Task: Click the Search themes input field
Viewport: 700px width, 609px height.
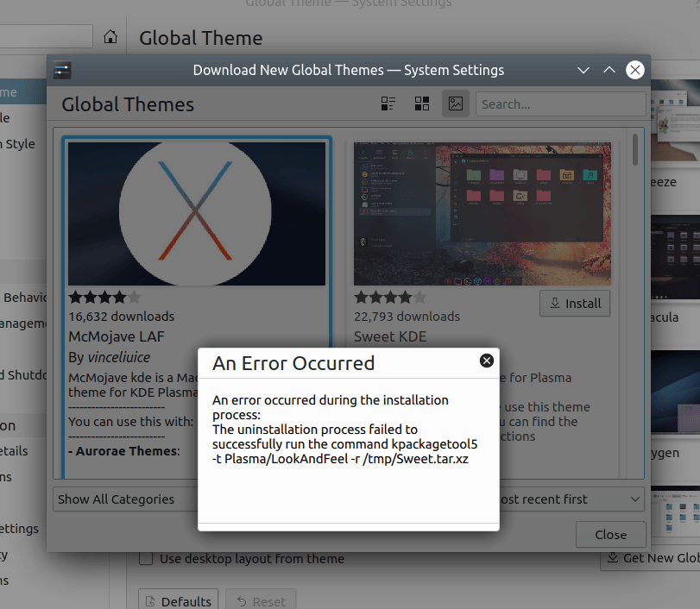Action: tap(559, 104)
